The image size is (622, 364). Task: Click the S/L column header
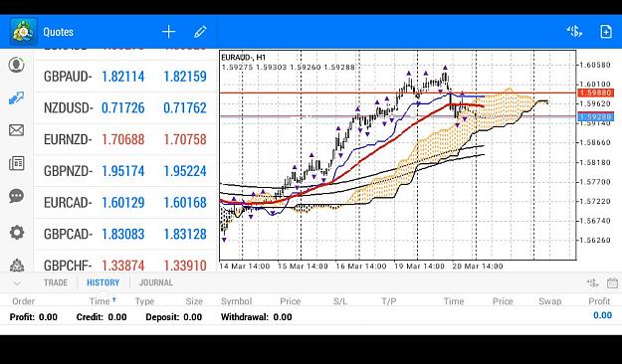(340, 301)
